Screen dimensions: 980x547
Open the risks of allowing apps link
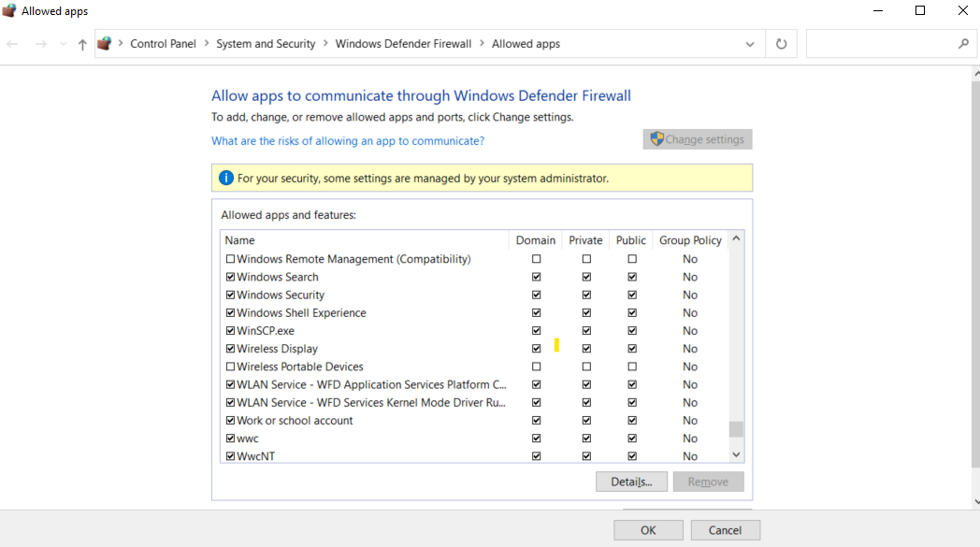pyautogui.click(x=348, y=140)
